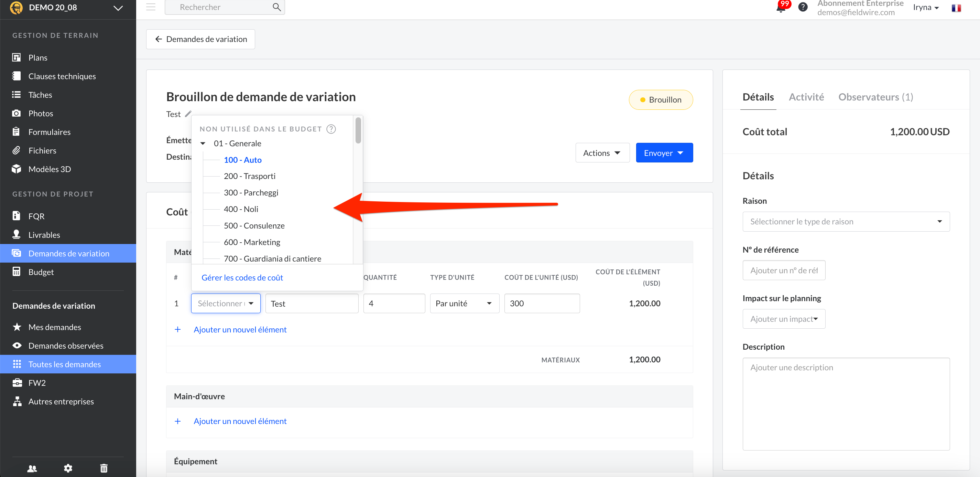
Task: Click the hamburger menu icon
Action: (151, 7)
